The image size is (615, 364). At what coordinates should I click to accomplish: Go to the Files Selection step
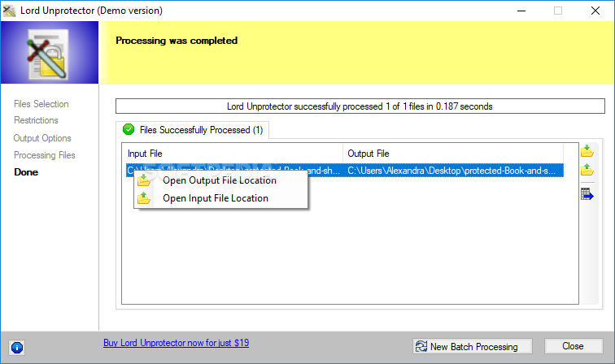(x=41, y=104)
